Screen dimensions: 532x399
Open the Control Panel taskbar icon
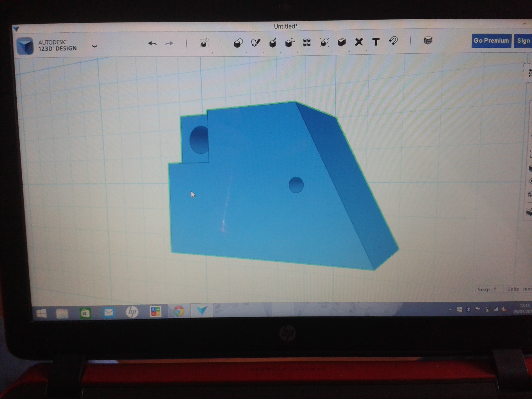(x=155, y=312)
